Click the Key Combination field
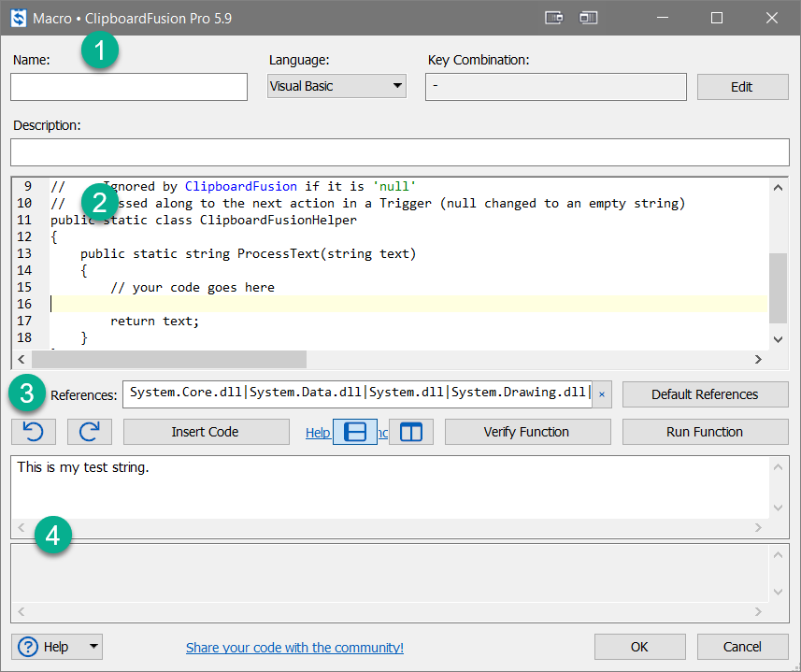Viewport: 801px width, 672px height. click(556, 87)
